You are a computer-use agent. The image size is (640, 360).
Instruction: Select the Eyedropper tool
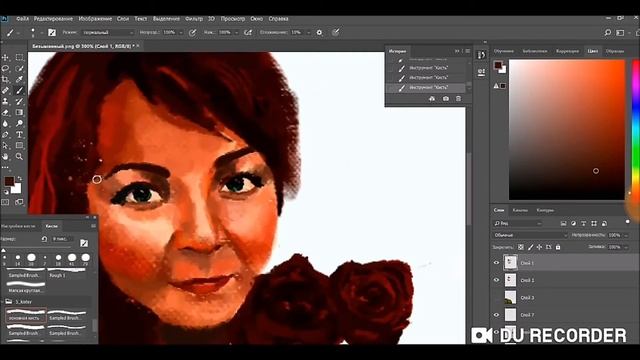click(x=19, y=79)
